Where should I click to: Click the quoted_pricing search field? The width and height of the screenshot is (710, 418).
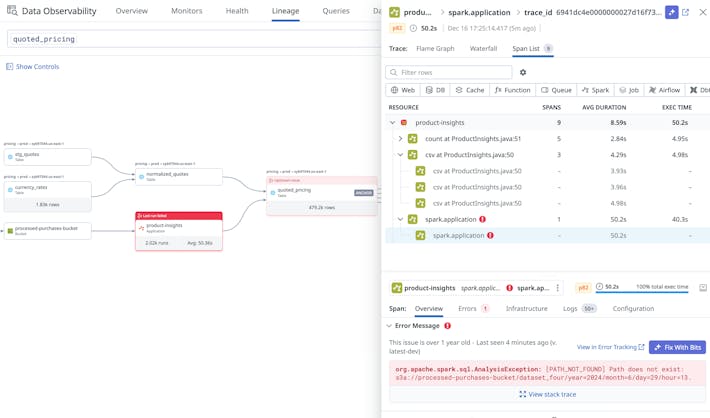[x=194, y=39]
